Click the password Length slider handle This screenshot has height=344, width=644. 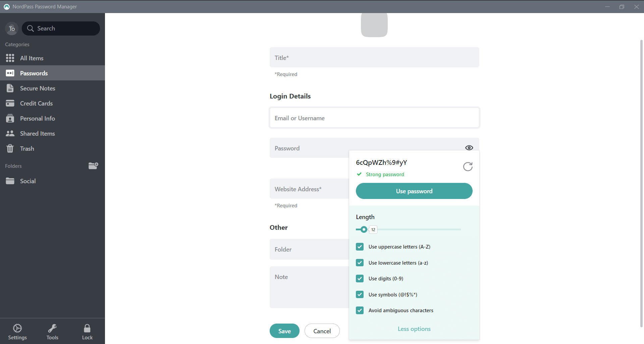pyautogui.click(x=364, y=229)
